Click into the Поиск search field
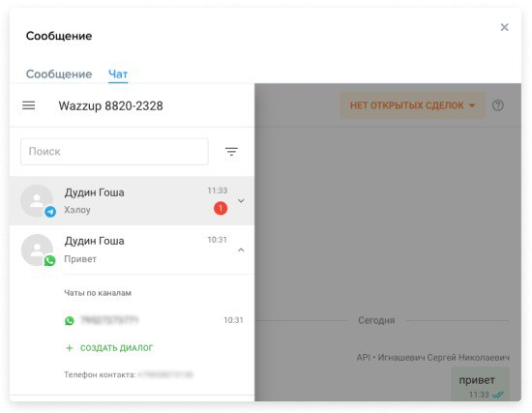Image resolution: width=532 pixels, height=413 pixels. pyautogui.click(x=114, y=151)
